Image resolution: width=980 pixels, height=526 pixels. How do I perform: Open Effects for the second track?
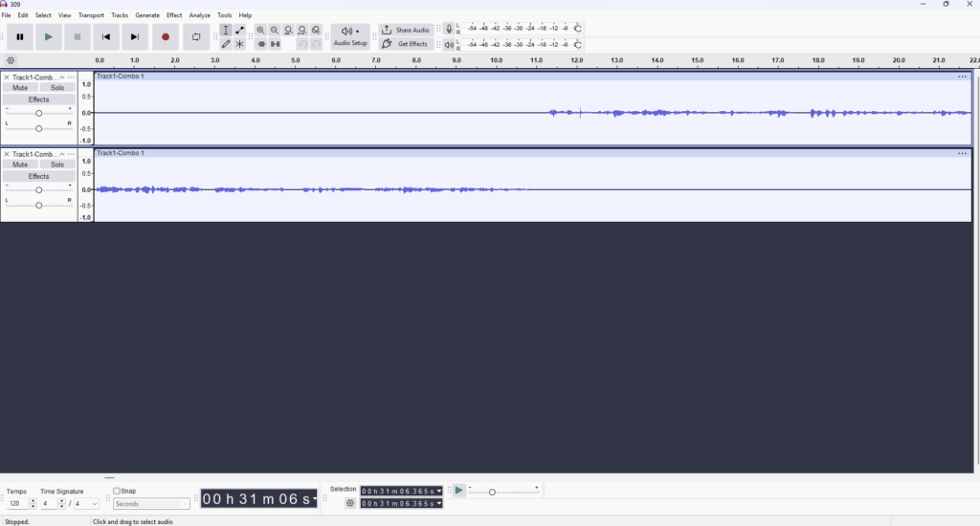click(38, 177)
